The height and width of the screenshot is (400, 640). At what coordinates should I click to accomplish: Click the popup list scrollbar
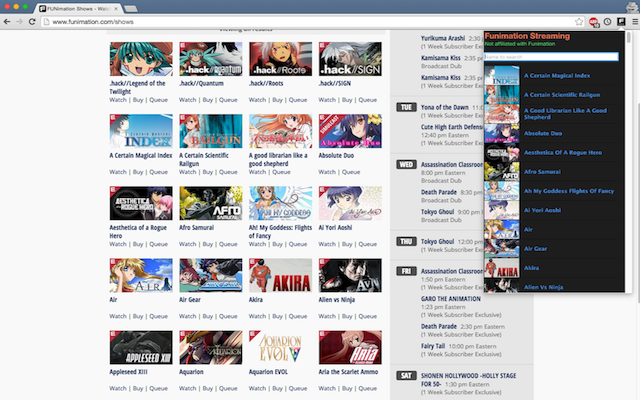click(x=629, y=38)
